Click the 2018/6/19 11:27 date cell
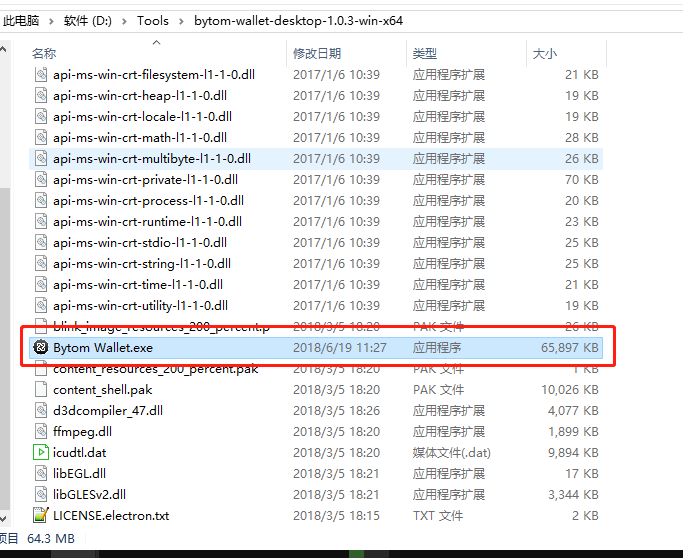The image size is (683, 558). [x=340, y=348]
